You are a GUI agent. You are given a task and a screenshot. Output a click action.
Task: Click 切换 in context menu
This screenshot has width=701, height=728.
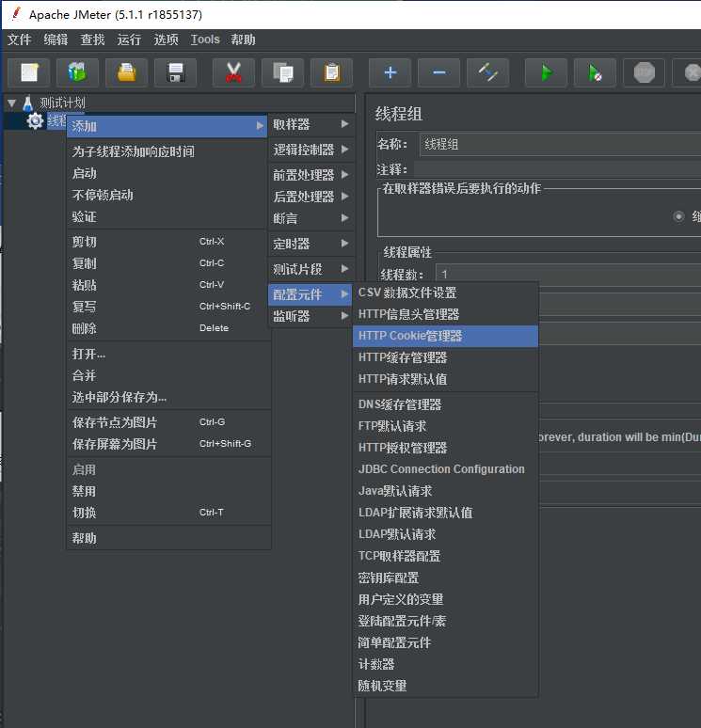169,513
